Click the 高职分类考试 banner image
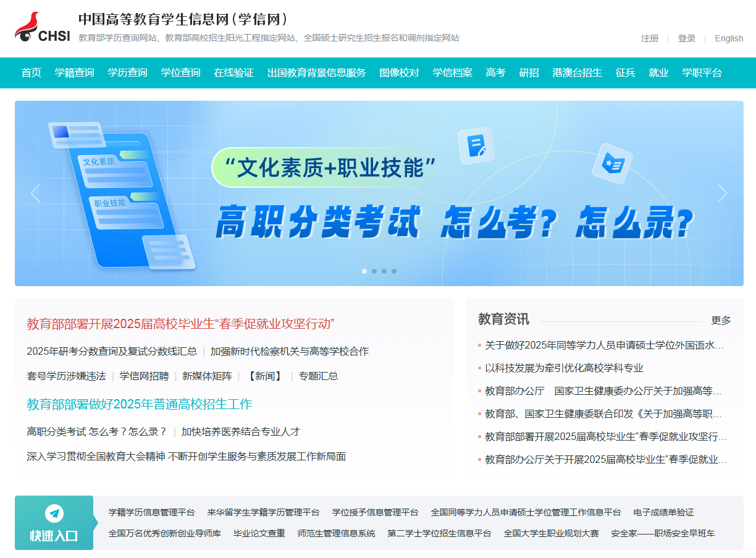The width and height of the screenshot is (756, 558). pyautogui.click(x=379, y=193)
